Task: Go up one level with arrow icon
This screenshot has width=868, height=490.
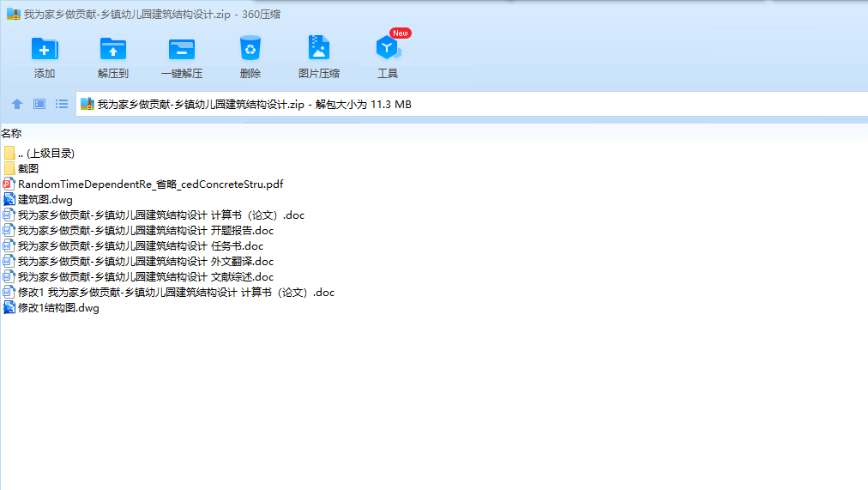Action: coord(17,104)
